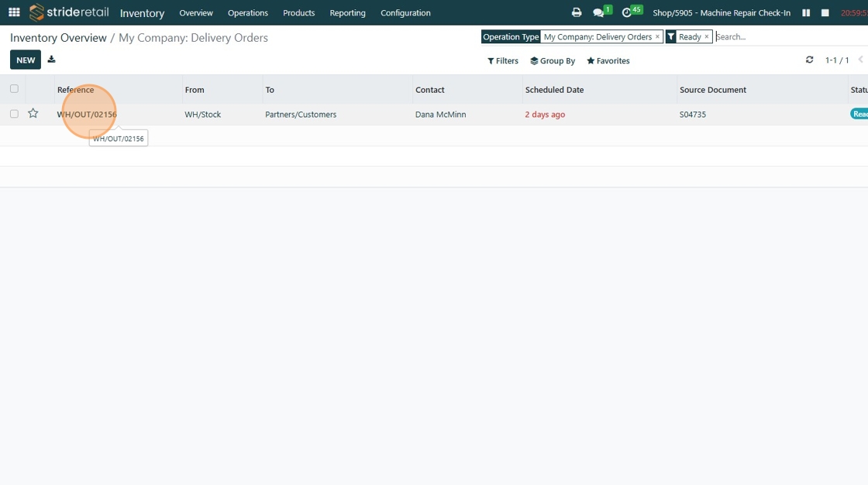
Task: Open the activities clock icon
Action: tap(627, 12)
